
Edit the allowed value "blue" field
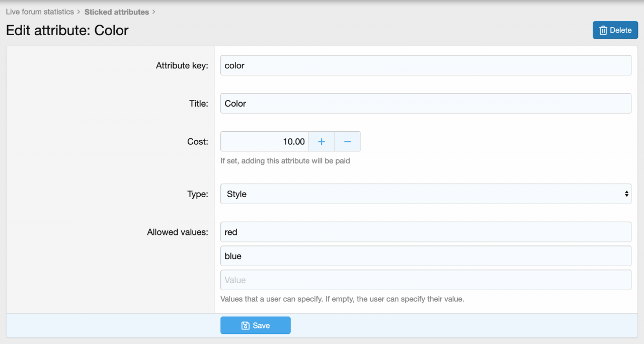(426, 256)
